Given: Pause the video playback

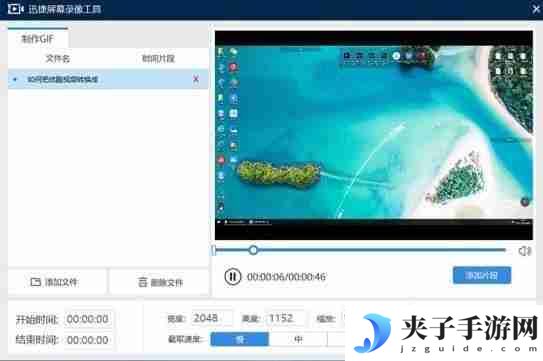Looking at the screenshot, I should tap(233, 276).
